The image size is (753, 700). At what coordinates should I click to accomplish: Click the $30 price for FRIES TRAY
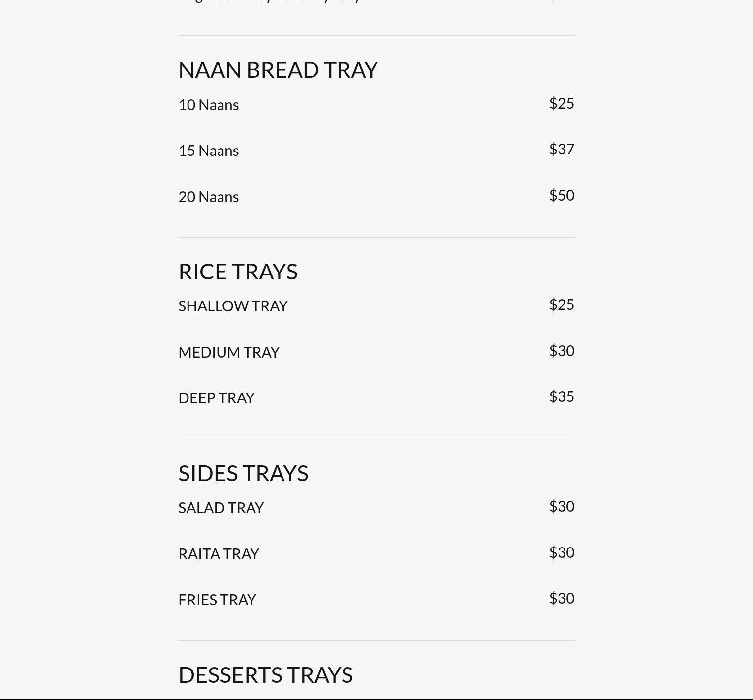click(x=562, y=598)
